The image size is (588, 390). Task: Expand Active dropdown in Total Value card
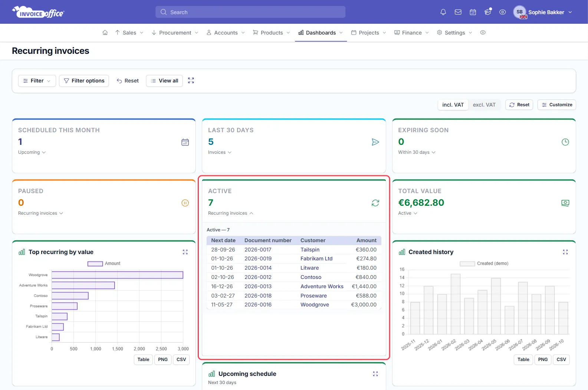(408, 213)
